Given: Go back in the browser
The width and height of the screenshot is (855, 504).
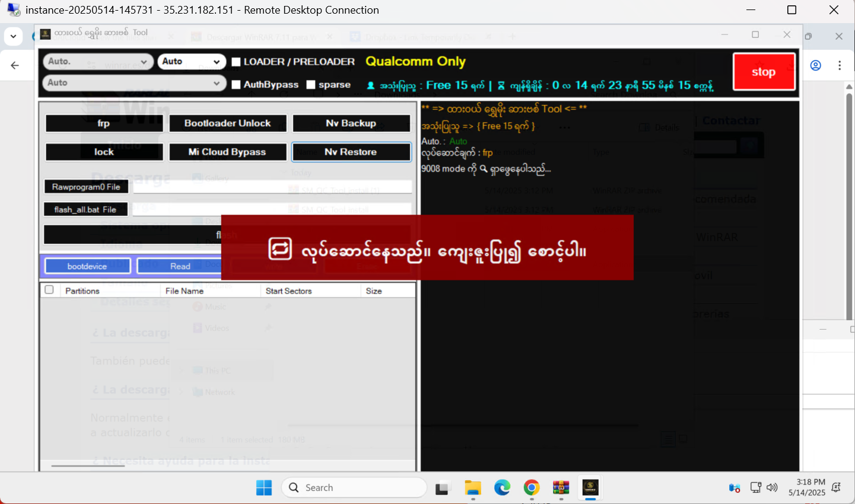Looking at the screenshot, I should tap(15, 65).
